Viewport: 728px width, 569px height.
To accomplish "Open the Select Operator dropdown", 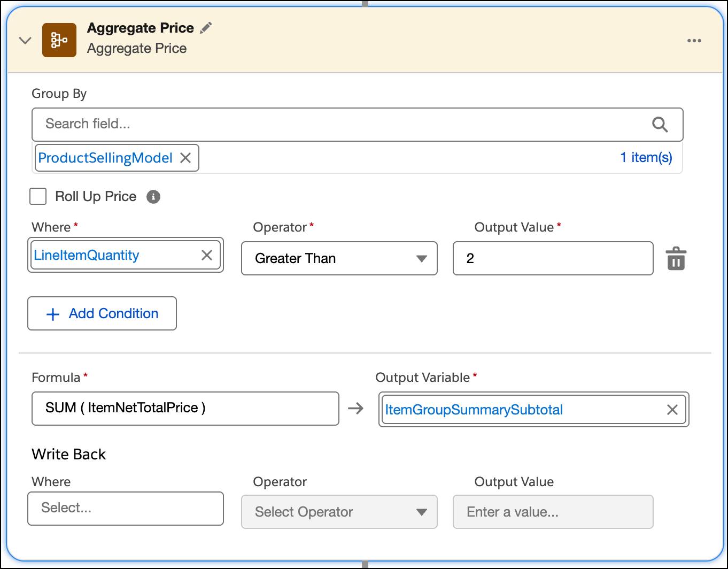I will 339,512.
